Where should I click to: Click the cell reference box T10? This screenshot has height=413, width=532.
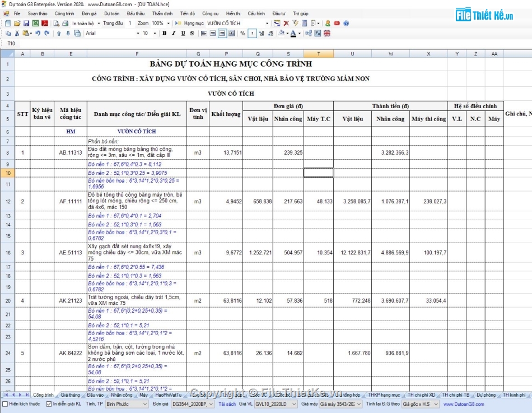click(x=11, y=44)
